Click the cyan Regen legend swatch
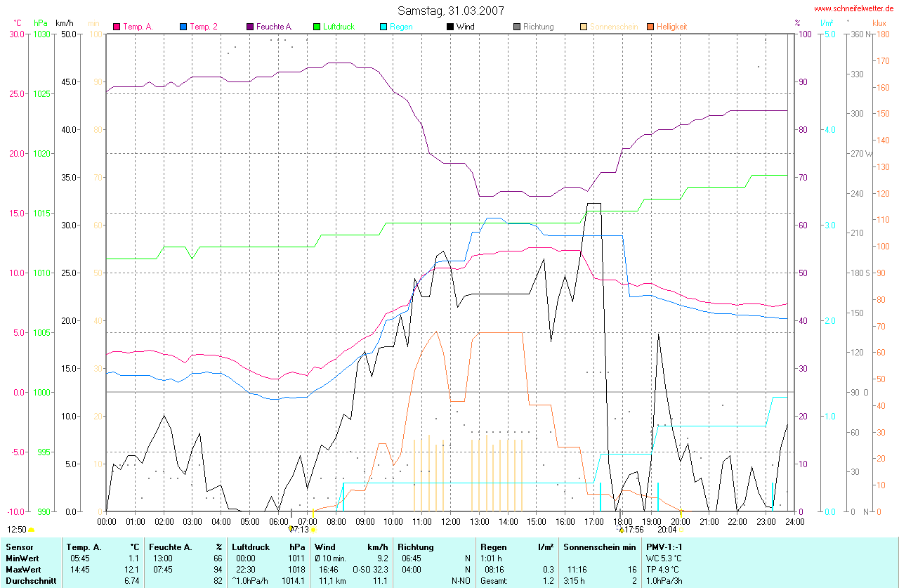The height and width of the screenshot is (588, 899). (383, 27)
